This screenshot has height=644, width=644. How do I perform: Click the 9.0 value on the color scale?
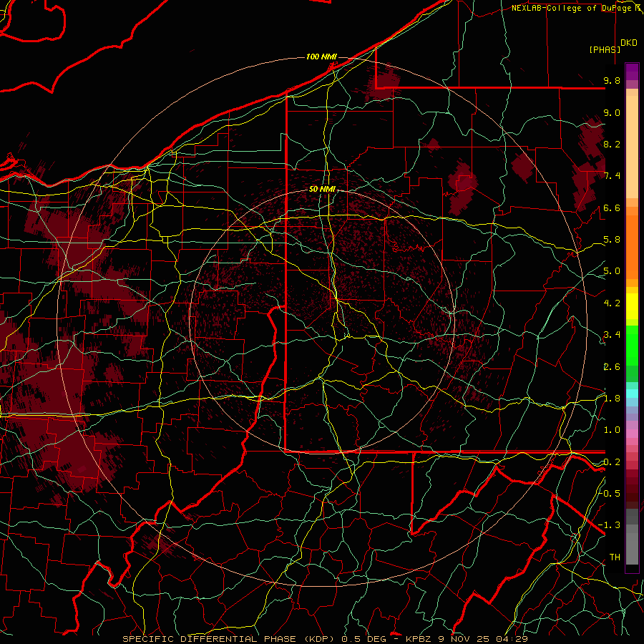click(x=612, y=112)
